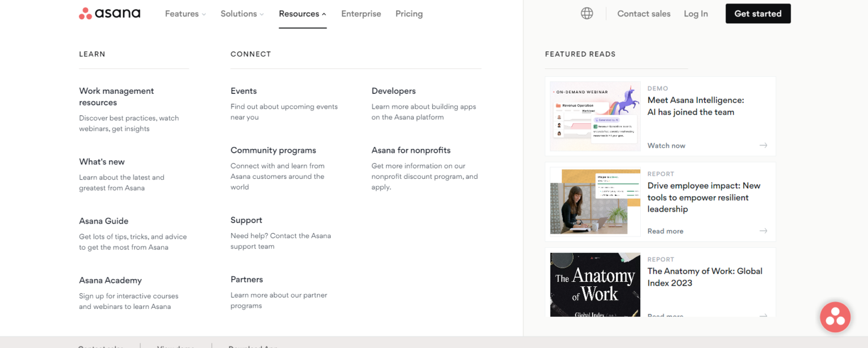Open the Pricing page from the navigation

click(409, 14)
